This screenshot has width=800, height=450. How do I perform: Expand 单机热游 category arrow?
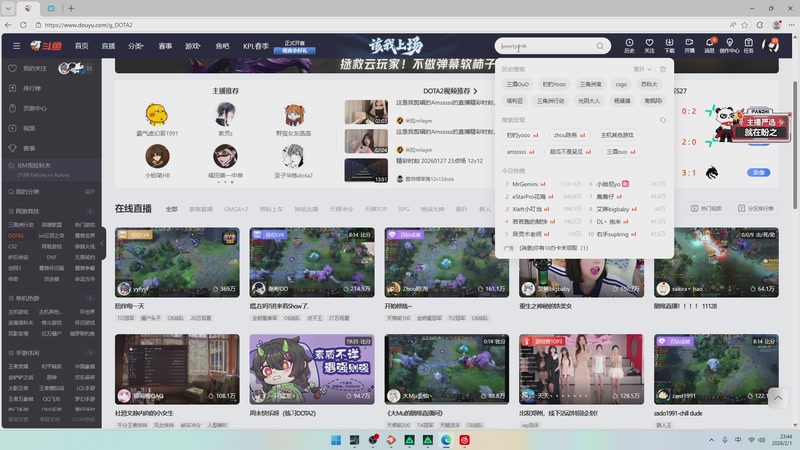tap(90, 298)
